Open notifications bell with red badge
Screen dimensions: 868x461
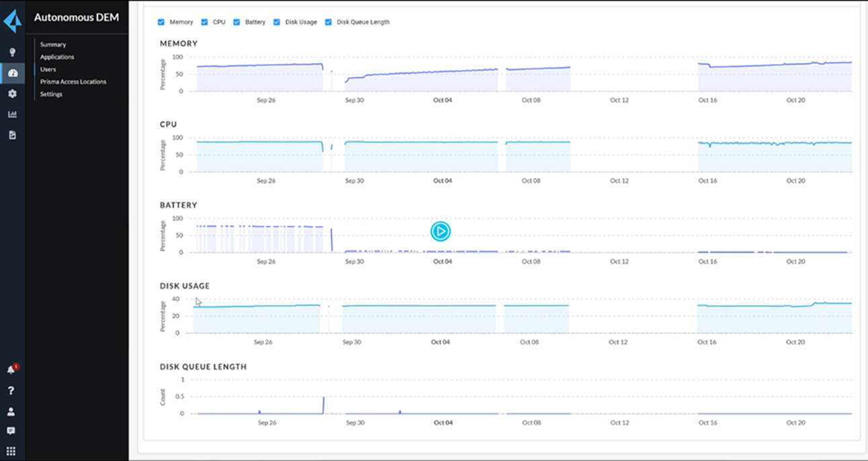click(x=11, y=370)
